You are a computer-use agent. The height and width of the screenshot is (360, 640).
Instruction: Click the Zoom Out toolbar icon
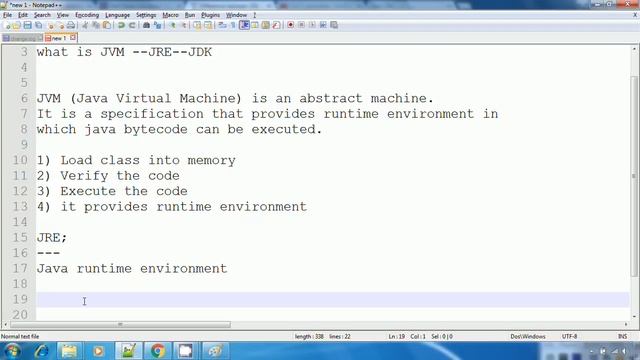[184, 25]
